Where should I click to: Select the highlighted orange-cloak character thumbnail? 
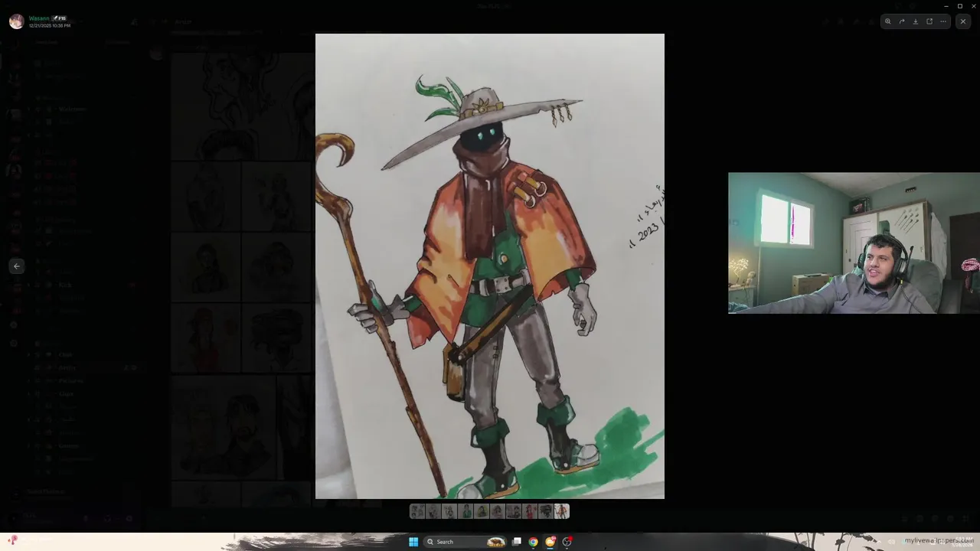coord(562,511)
